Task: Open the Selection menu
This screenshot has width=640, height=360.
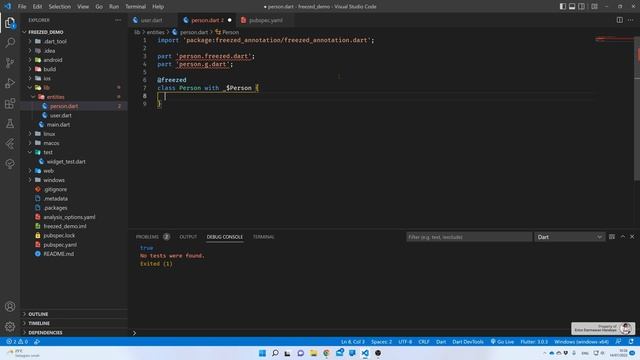Action: 60,7
